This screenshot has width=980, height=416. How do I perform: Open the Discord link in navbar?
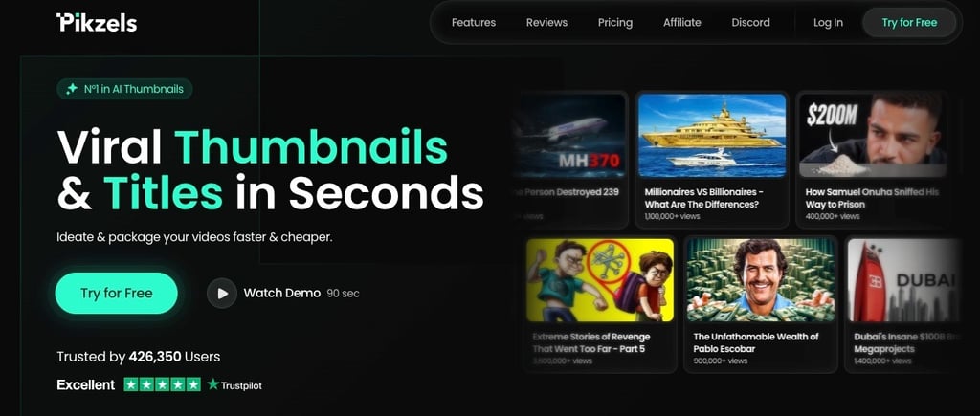pyautogui.click(x=750, y=23)
